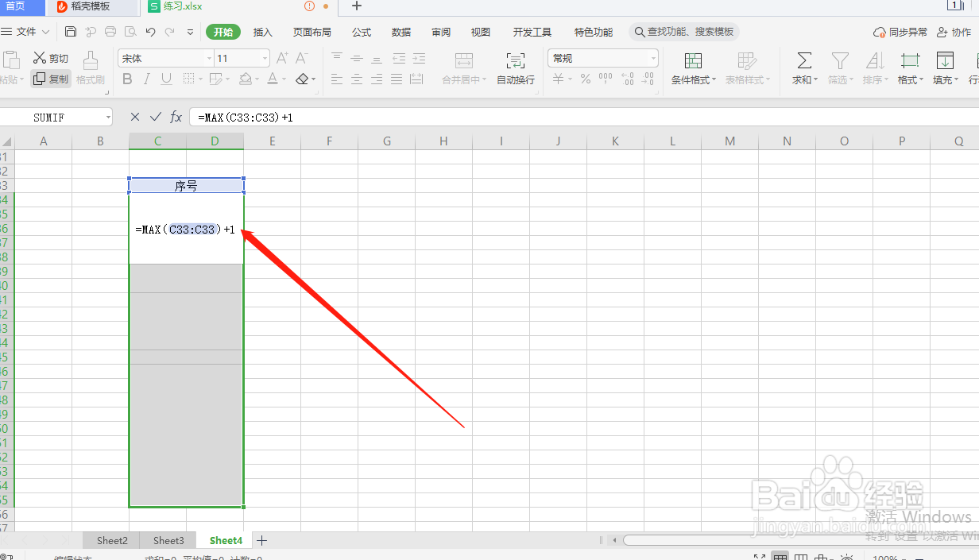Image resolution: width=979 pixels, height=560 pixels.
Task: Expand the quick access toolbar customize arrow
Action: [x=190, y=32]
